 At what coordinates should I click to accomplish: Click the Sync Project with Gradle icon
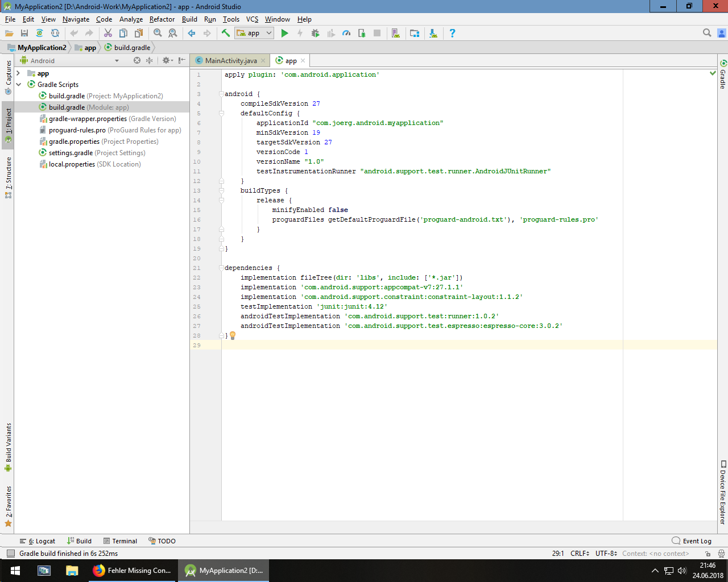pyautogui.click(x=39, y=34)
